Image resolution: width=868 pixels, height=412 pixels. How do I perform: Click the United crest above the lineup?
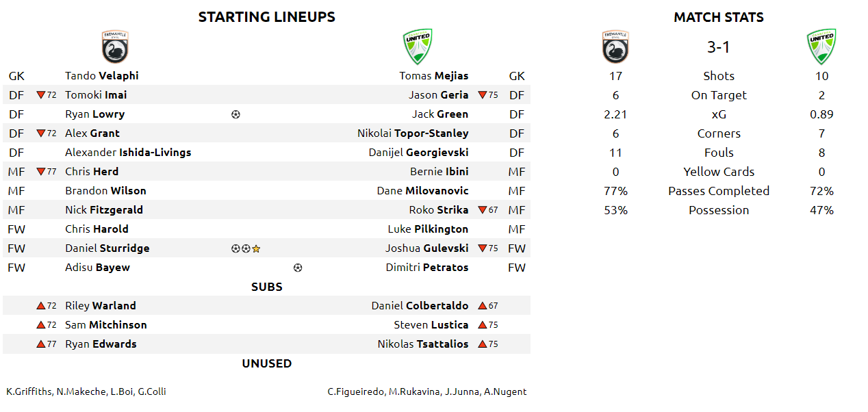pos(418,47)
